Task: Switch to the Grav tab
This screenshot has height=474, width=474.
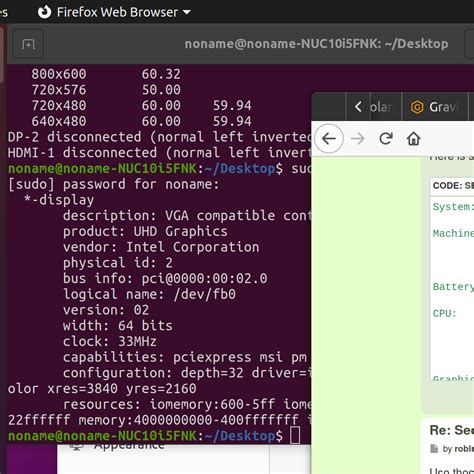Action: tap(435, 107)
